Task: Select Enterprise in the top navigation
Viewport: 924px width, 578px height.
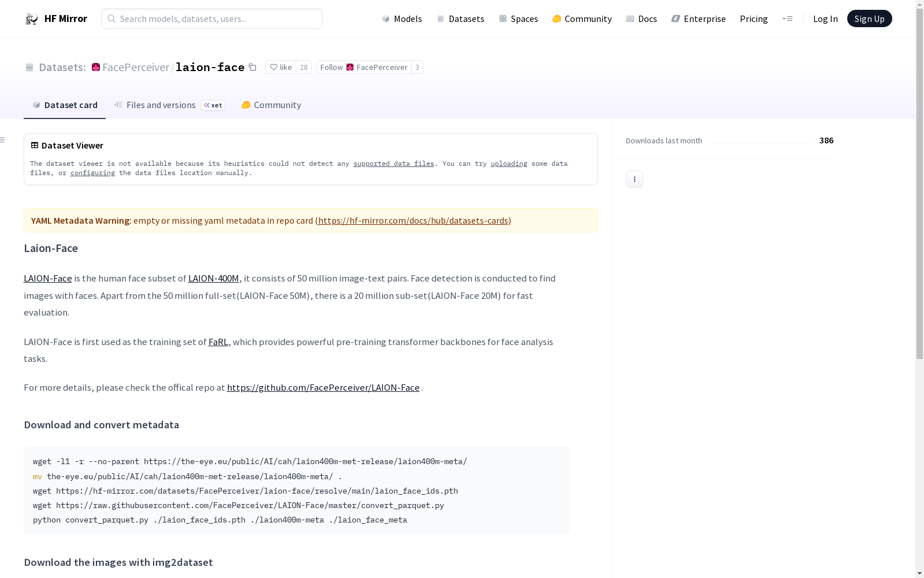Action: [699, 18]
